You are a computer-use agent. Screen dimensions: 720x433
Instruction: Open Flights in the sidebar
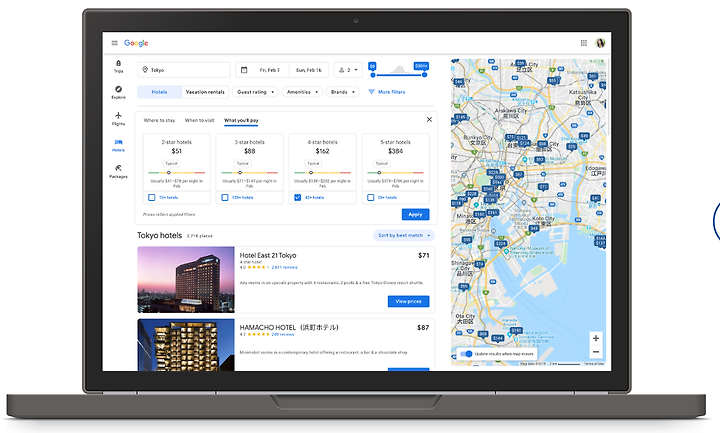[x=118, y=119]
